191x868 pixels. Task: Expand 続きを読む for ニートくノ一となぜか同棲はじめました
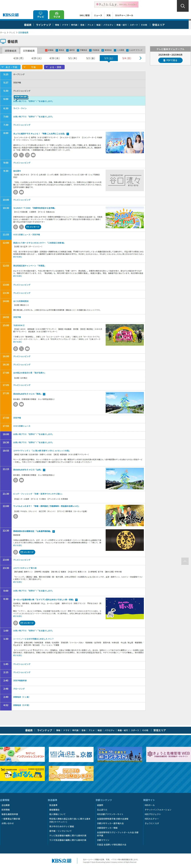tap(17, 655)
